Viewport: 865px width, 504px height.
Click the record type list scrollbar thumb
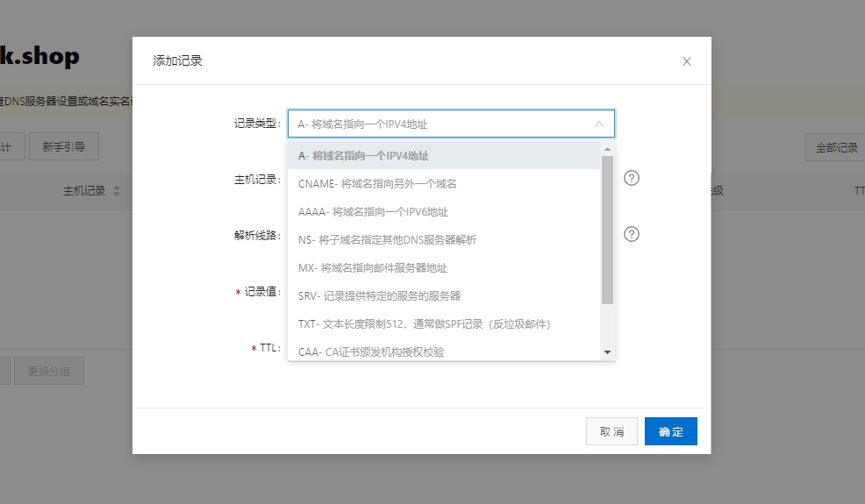[607, 230]
